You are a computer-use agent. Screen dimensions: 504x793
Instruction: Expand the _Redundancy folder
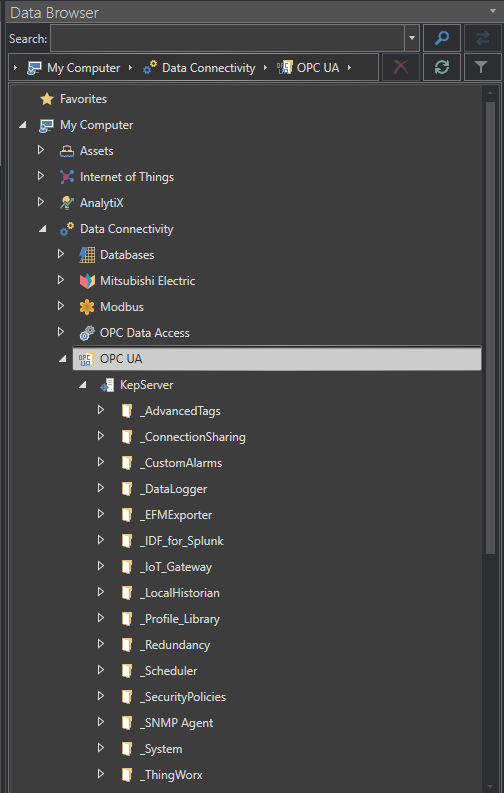pos(100,644)
